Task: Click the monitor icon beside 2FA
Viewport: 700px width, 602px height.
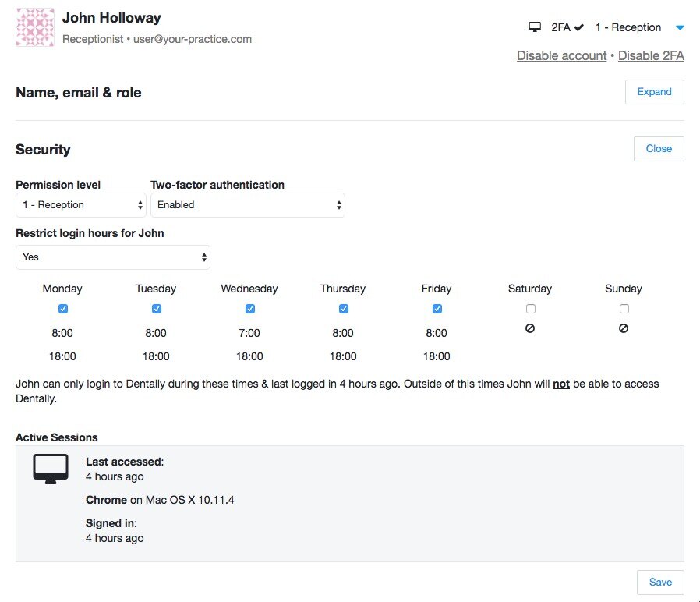Action: click(535, 27)
